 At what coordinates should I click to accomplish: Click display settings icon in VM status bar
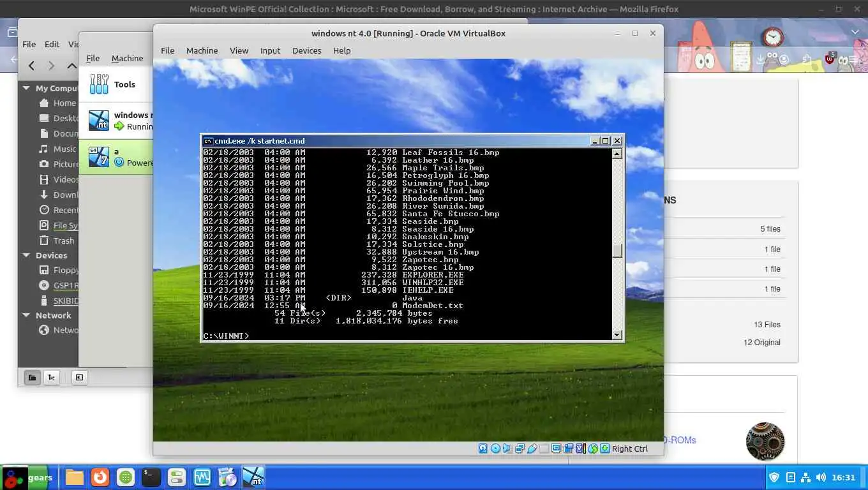point(557,449)
